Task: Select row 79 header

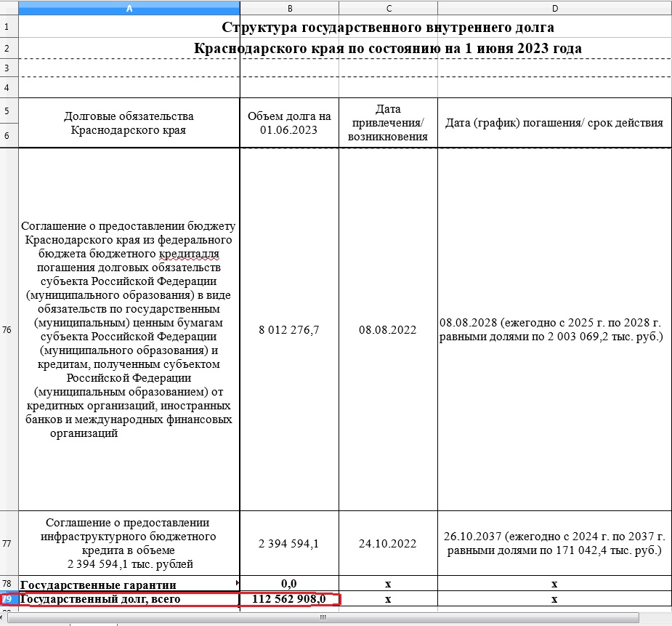Action: click(9, 598)
